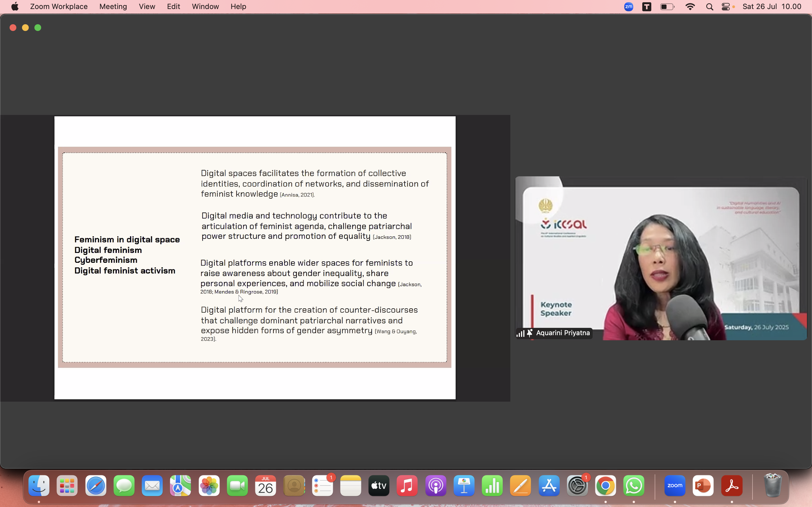
Task: Open Google Chrome in the dock
Action: pyautogui.click(x=605, y=486)
